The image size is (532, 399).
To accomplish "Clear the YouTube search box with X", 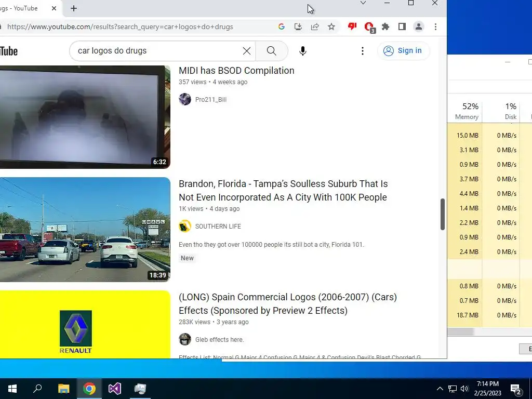I will [x=247, y=51].
